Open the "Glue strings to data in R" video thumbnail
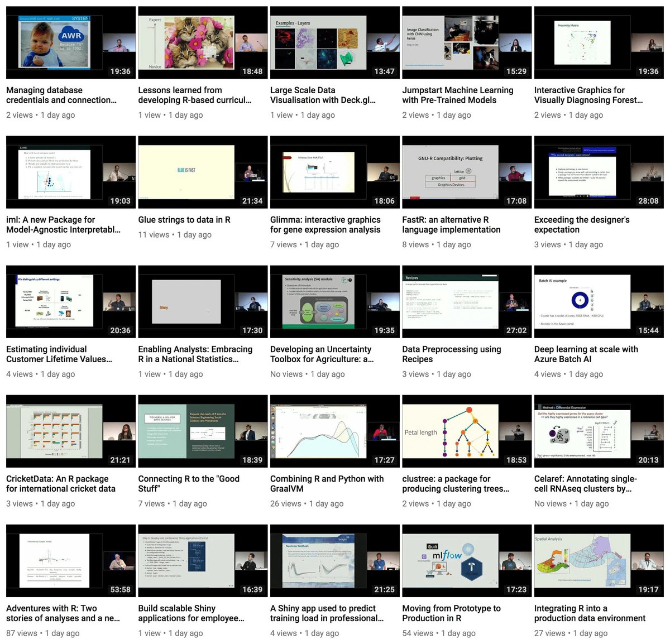The image size is (670, 644). click(202, 172)
